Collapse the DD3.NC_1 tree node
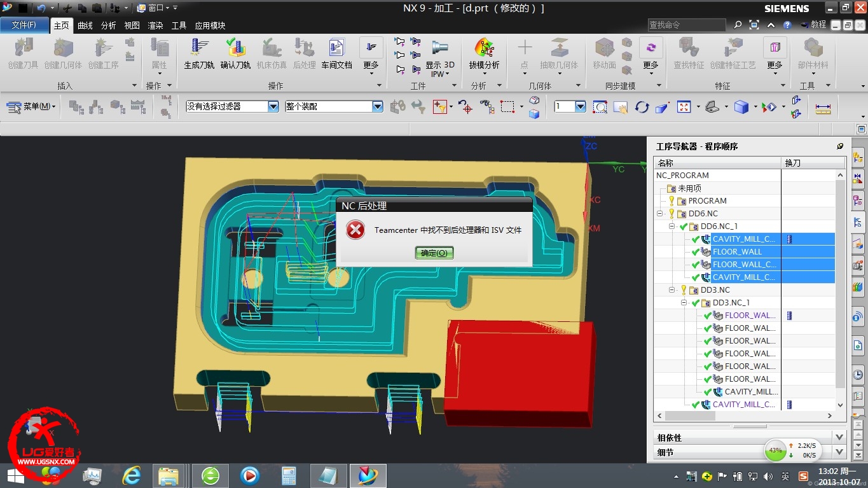The width and height of the screenshot is (868, 488). tap(684, 303)
